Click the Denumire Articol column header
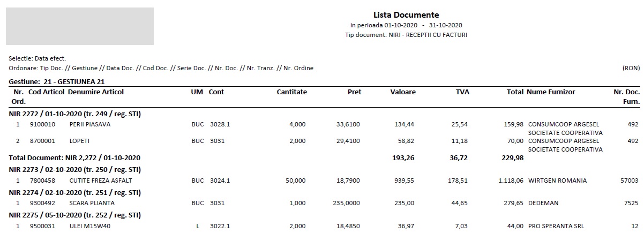The height and width of the screenshot is (233, 644). 96,92
